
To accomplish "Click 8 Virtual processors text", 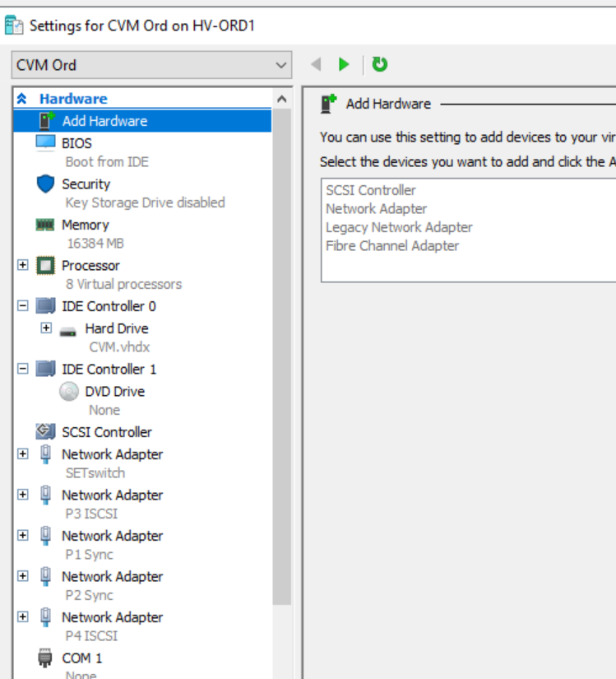I will coord(123,284).
